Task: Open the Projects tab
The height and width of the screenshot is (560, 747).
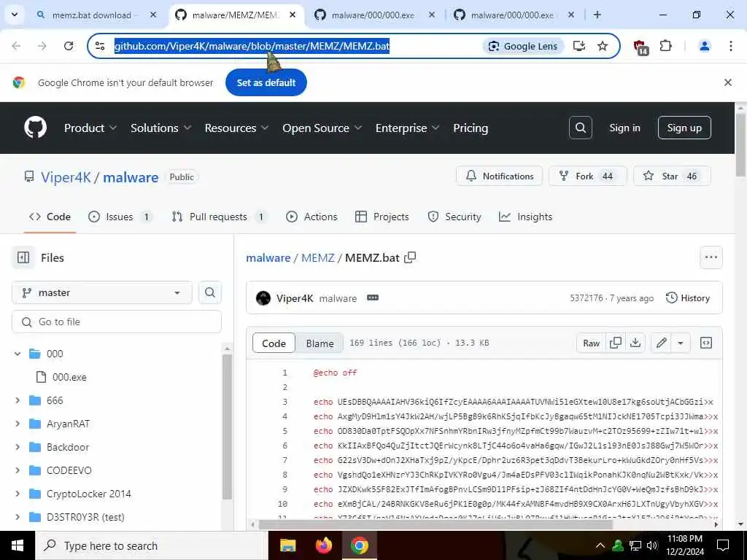Action: pyautogui.click(x=382, y=217)
